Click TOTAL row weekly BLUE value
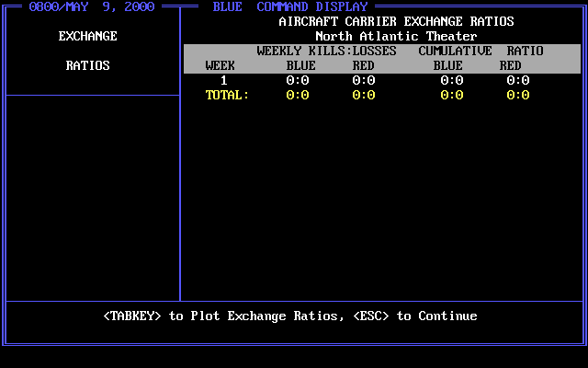The image size is (588, 368). (298, 95)
